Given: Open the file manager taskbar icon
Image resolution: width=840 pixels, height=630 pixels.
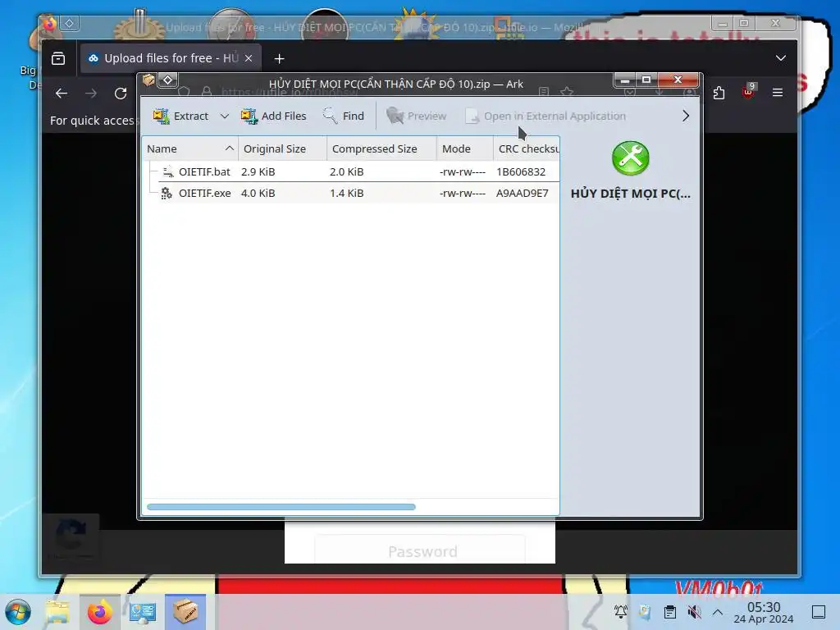Looking at the screenshot, I should point(57,612).
